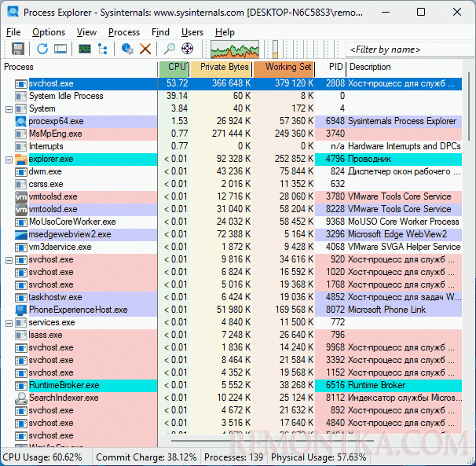Viewport: 476px width, 466px height.
Task: Click the crosshair Find Window's Process icon
Action: click(x=187, y=49)
